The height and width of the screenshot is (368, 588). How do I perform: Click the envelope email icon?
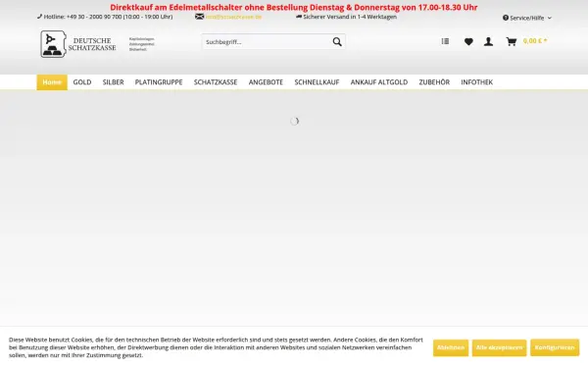[x=200, y=17]
